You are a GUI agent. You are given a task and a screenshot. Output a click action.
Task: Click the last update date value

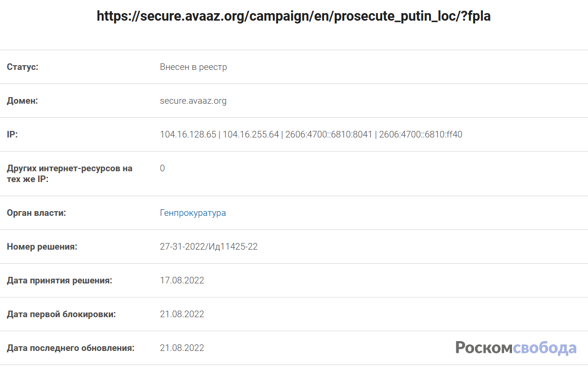(x=182, y=348)
